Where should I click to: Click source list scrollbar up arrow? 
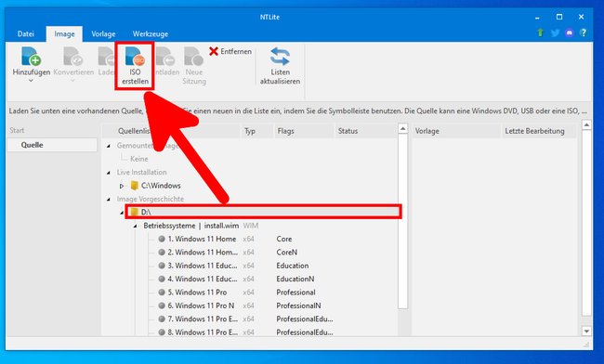[x=403, y=128]
